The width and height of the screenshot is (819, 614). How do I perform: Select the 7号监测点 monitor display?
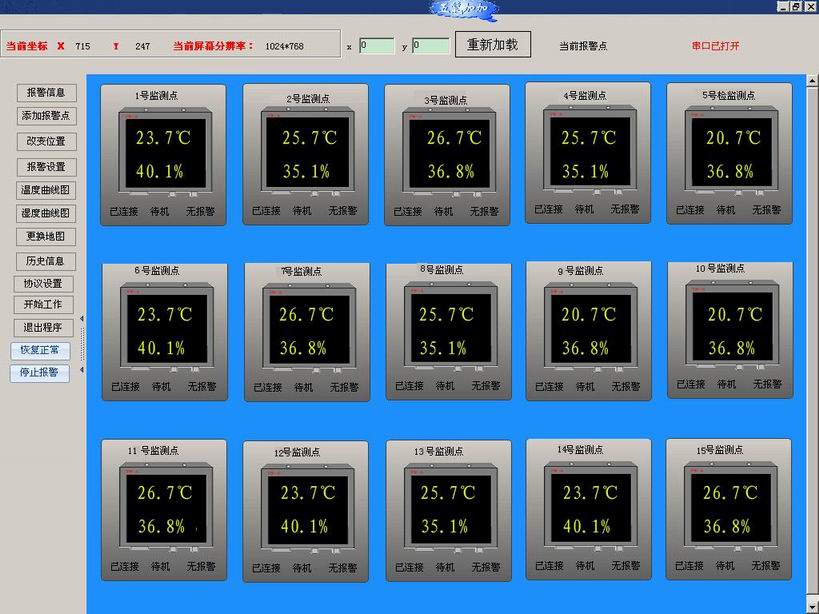pos(309,330)
